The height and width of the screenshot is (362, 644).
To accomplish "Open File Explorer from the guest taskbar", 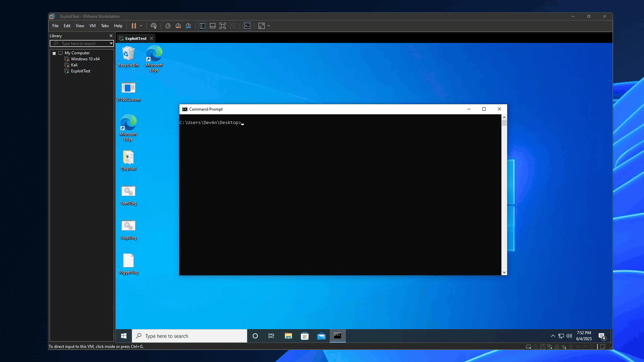I will tap(288, 336).
